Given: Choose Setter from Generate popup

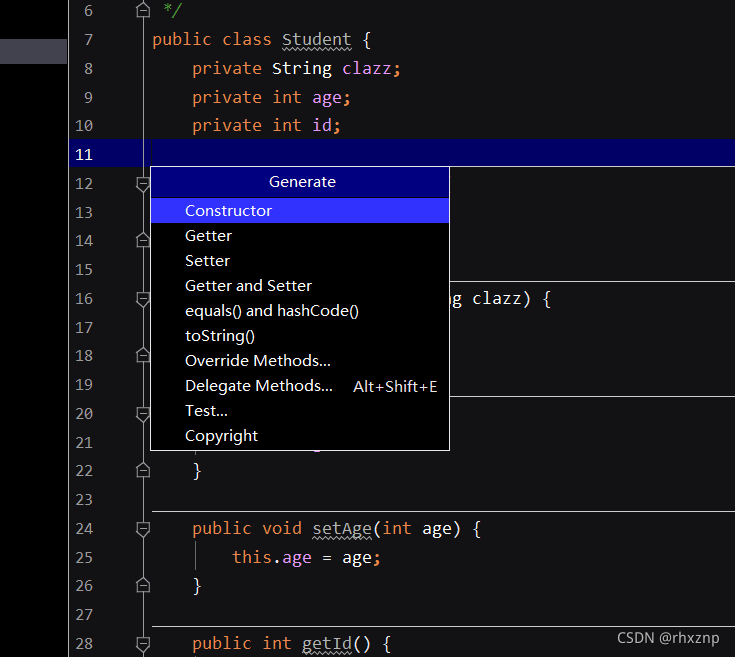Looking at the screenshot, I should (300, 261).
